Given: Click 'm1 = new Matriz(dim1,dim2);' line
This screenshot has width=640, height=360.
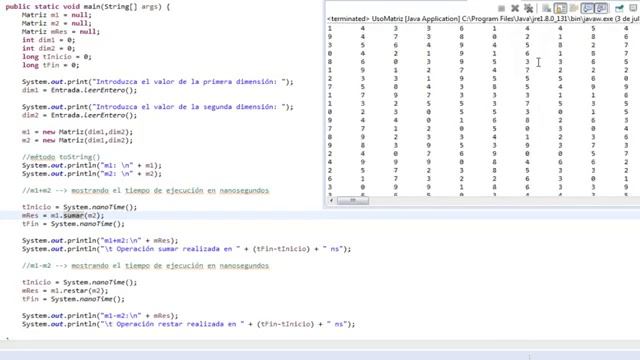Looking at the screenshot, I should (x=78, y=132).
